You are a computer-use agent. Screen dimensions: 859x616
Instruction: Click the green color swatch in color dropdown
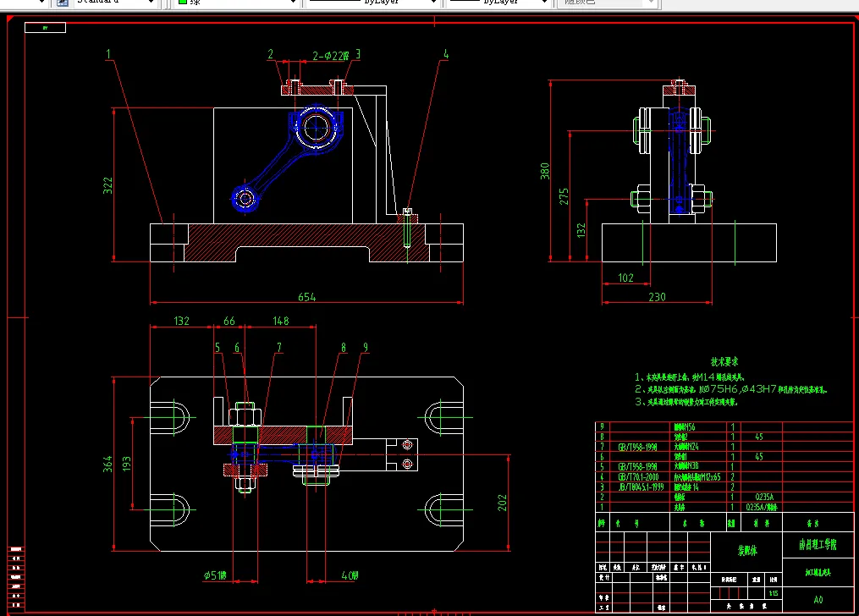183,2
